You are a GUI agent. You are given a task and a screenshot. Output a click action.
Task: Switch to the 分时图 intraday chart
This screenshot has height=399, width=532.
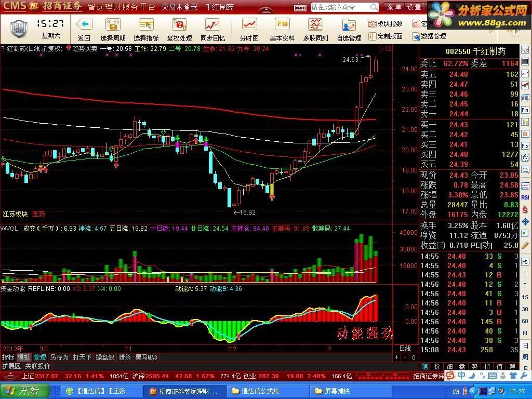tap(249, 30)
